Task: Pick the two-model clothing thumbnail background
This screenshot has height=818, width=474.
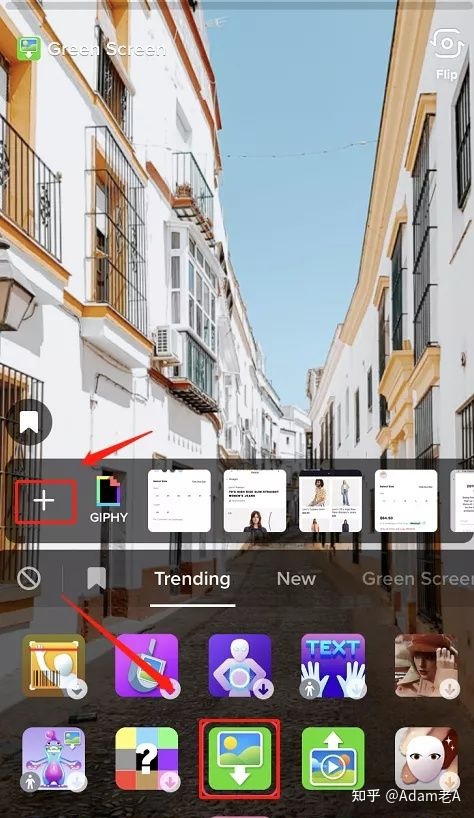Action: (x=331, y=501)
